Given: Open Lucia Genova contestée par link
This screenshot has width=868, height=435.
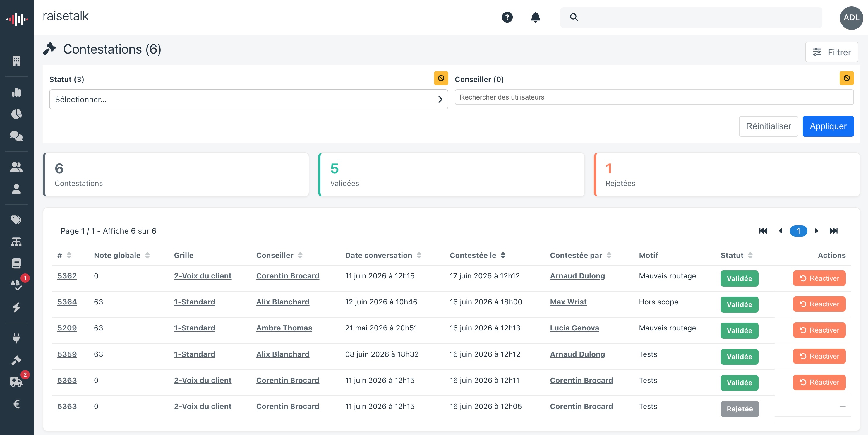Looking at the screenshot, I should [x=574, y=328].
